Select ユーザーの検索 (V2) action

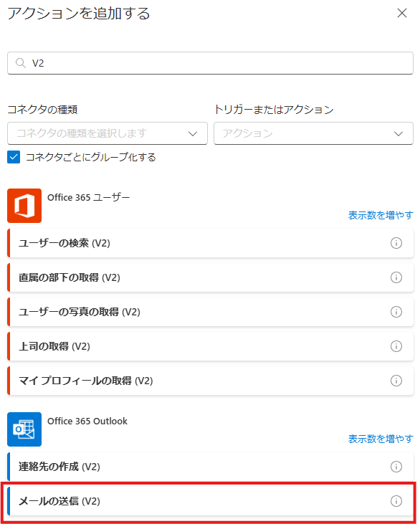[210, 243]
